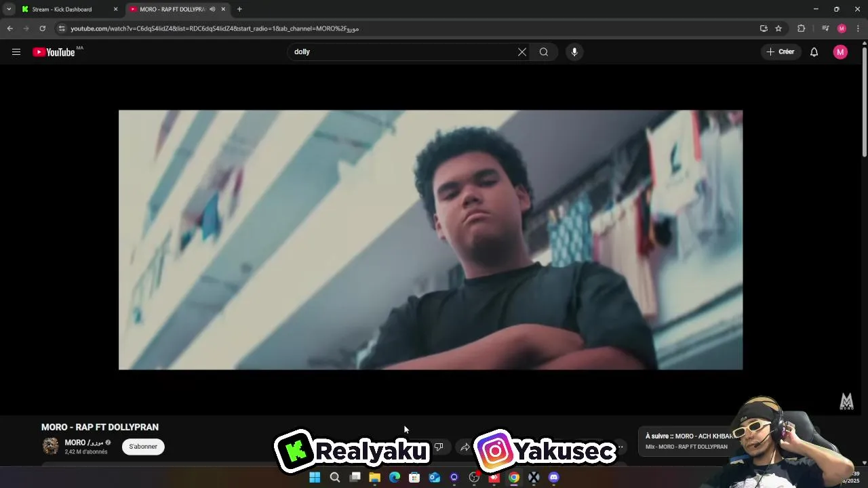Open Task View on the taskbar
Viewport: 868px width, 488px height.
[355, 477]
